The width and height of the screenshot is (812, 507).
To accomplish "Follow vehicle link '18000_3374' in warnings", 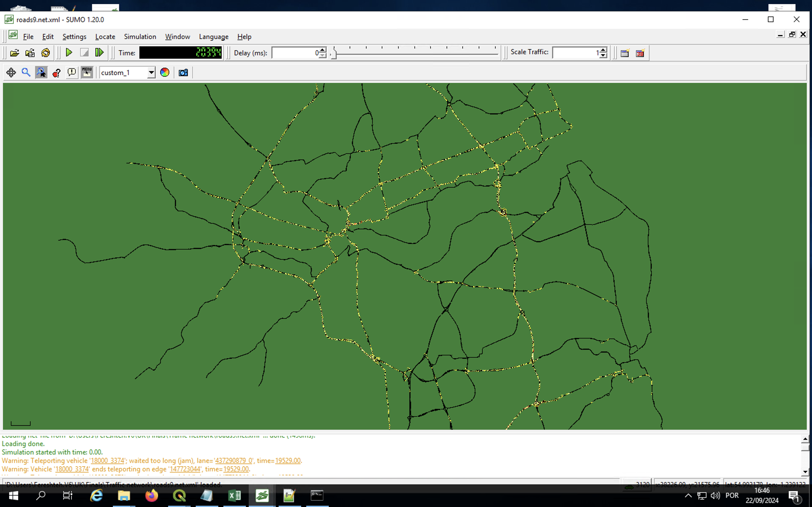I will pos(107,461).
